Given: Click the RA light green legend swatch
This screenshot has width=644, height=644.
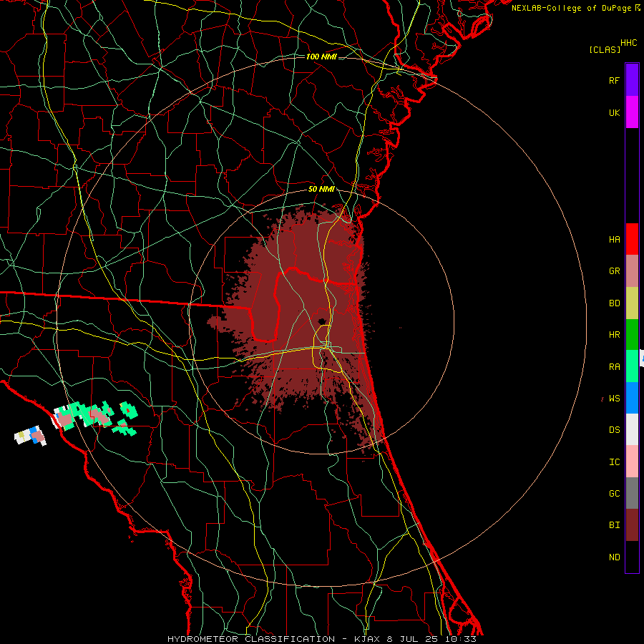Looking at the screenshot, I should point(632,366).
